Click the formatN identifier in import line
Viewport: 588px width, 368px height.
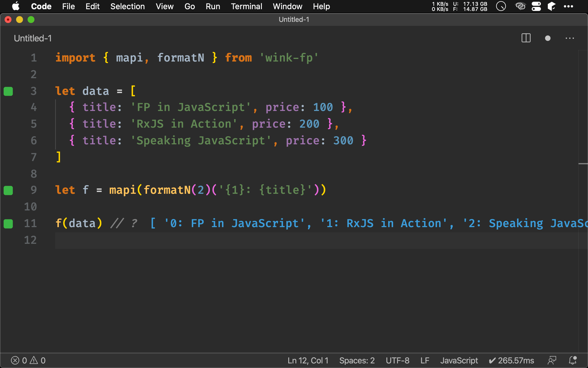click(x=181, y=58)
